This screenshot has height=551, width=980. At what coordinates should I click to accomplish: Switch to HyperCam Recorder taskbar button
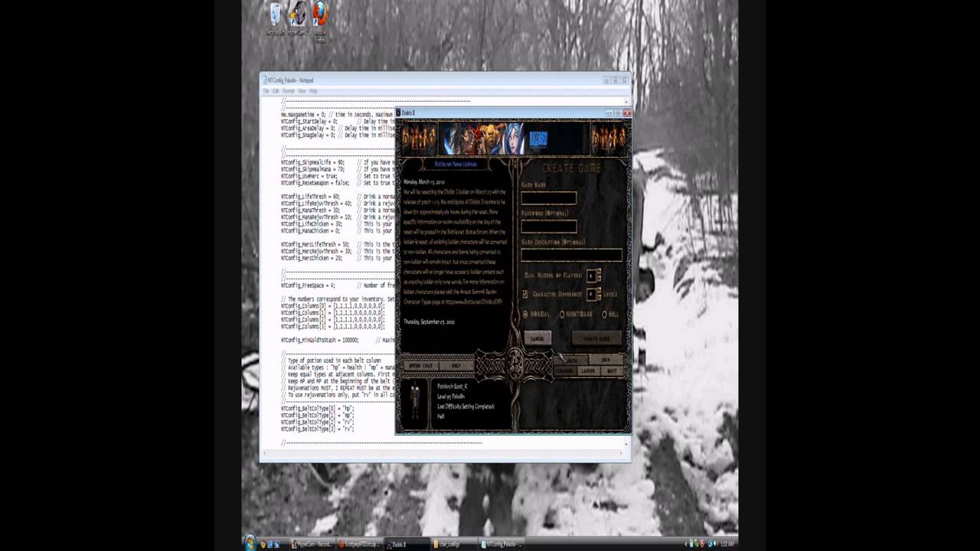pos(313,544)
